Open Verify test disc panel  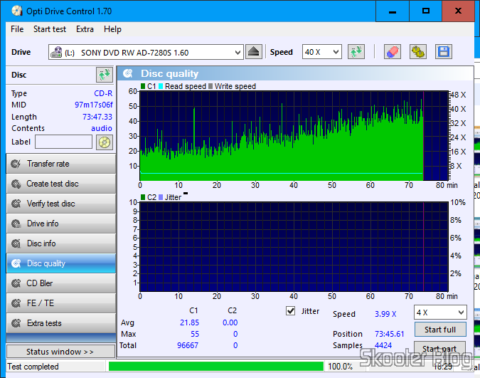[61, 204]
